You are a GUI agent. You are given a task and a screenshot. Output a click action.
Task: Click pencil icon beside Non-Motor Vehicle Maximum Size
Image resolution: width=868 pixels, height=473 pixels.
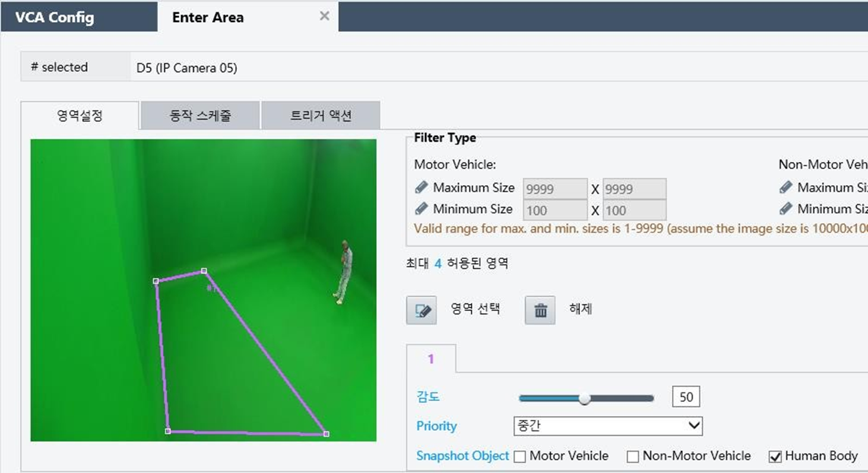(785, 188)
